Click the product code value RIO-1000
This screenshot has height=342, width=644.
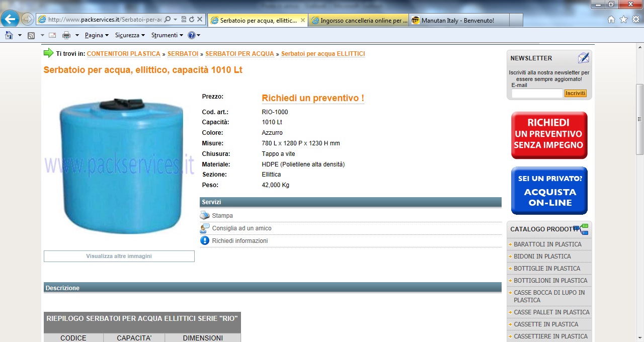coord(275,112)
